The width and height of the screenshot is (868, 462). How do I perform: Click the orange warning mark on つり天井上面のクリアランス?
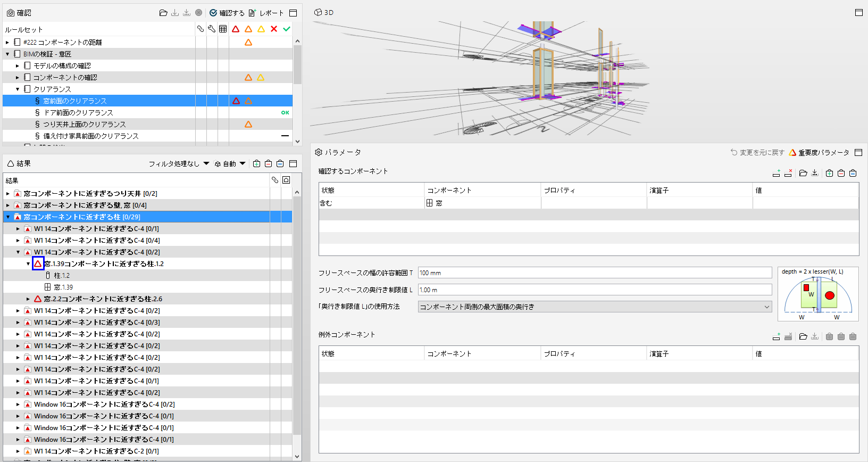tap(248, 124)
